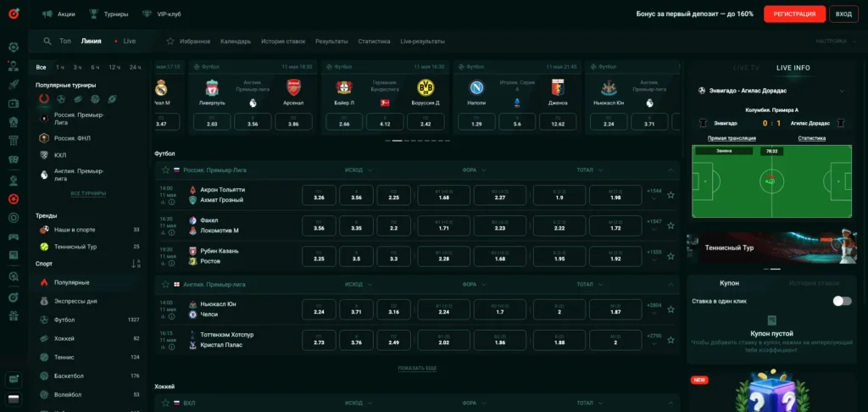Click the search magnifier icon

point(46,41)
